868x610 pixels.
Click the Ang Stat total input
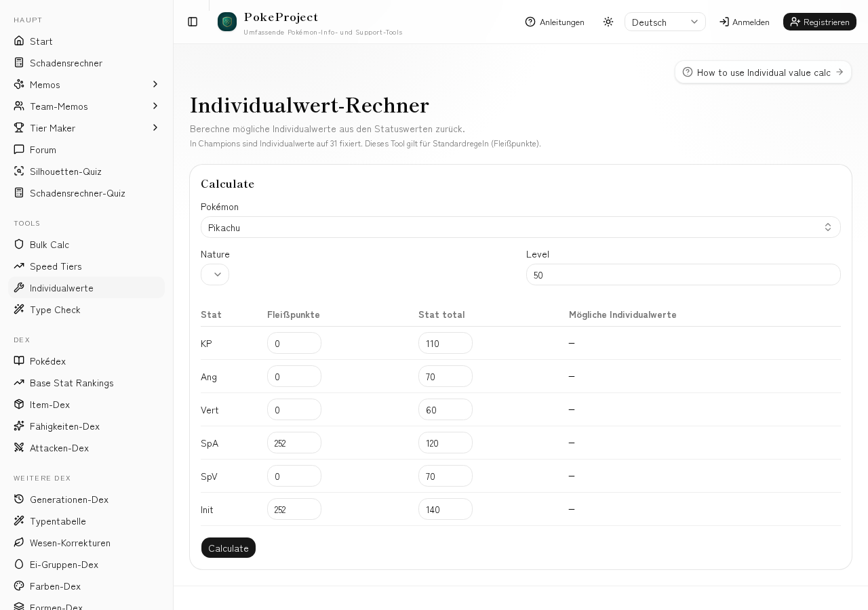pos(446,376)
